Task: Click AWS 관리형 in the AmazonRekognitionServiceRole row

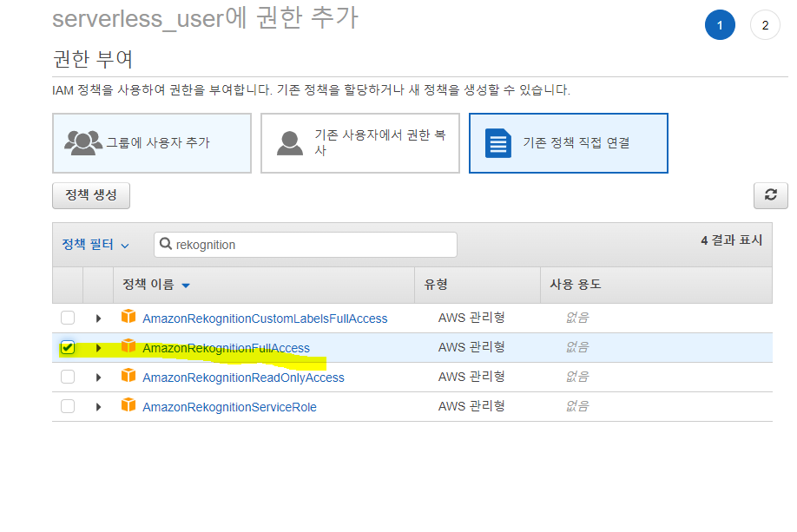Action: pos(471,406)
